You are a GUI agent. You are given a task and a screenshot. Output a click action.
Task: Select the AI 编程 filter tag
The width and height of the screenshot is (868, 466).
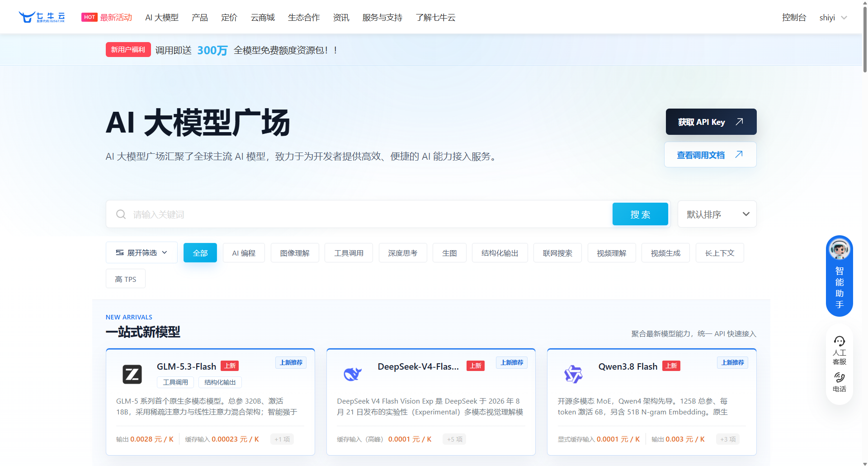(x=244, y=253)
